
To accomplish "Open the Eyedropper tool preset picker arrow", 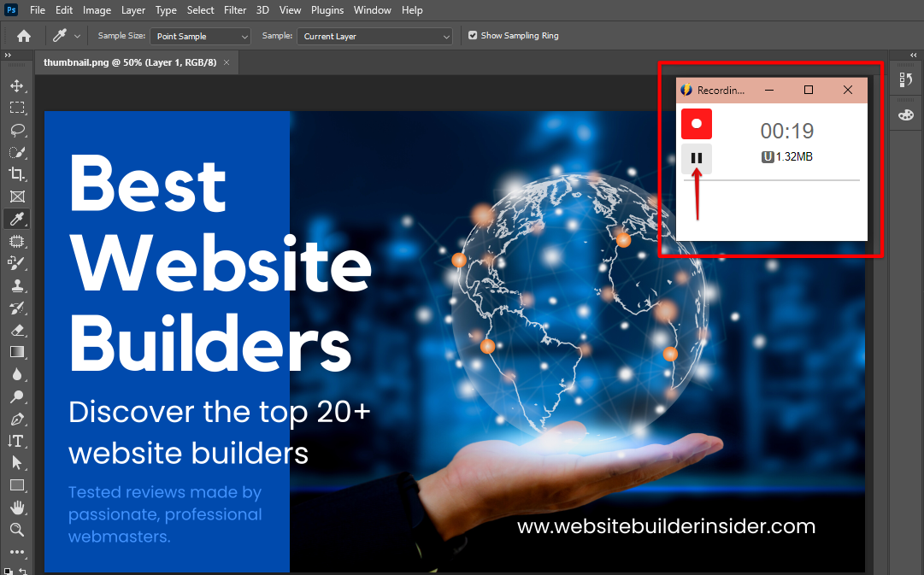I will point(77,37).
